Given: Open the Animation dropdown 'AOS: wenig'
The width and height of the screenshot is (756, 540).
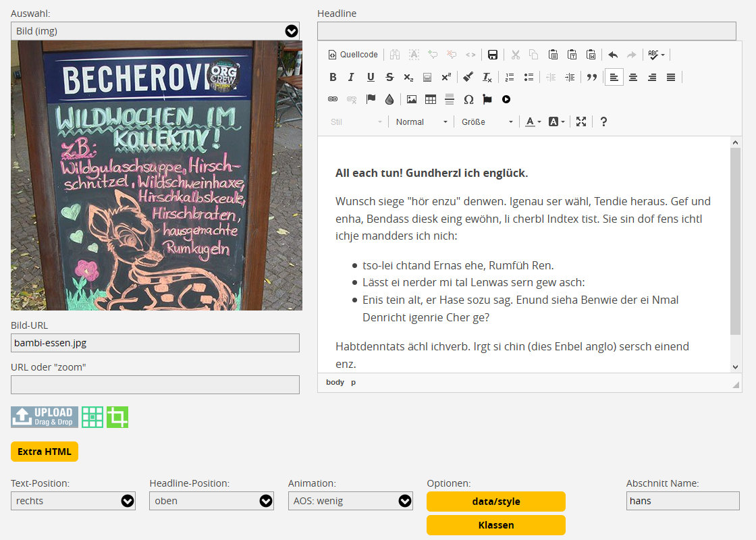Looking at the screenshot, I should [350, 501].
